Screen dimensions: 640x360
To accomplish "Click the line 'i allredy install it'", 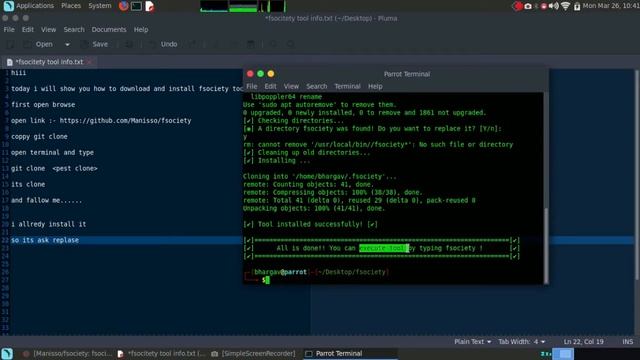I will click(49, 224).
